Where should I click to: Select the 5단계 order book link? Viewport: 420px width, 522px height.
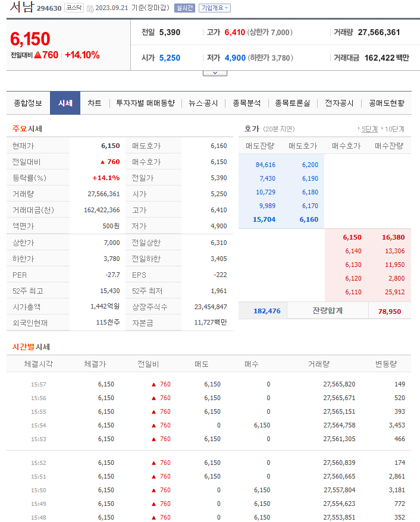click(x=369, y=129)
